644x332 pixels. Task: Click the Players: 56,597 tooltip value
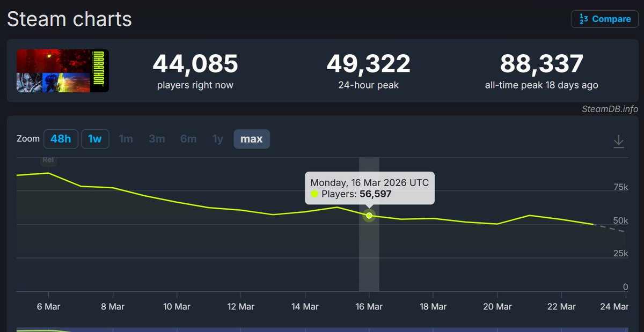point(356,194)
